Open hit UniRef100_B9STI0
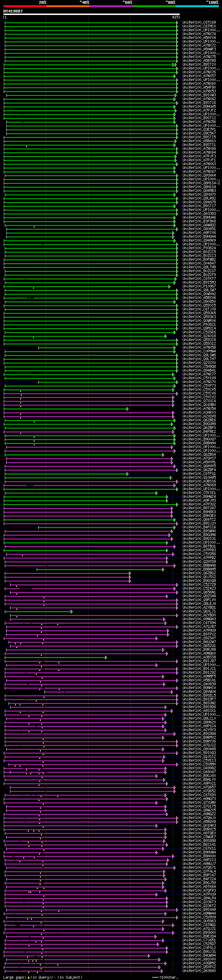 pyautogui.click(x=199, y=65)
